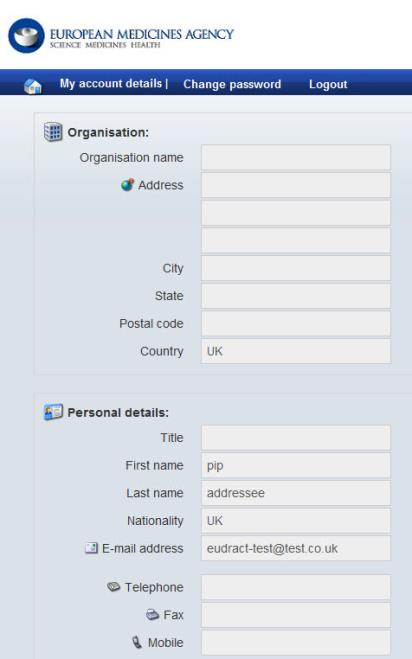The width and height of the screenshot is (412, 659).
Task: Select the Logout link
Action: point(328,84)
